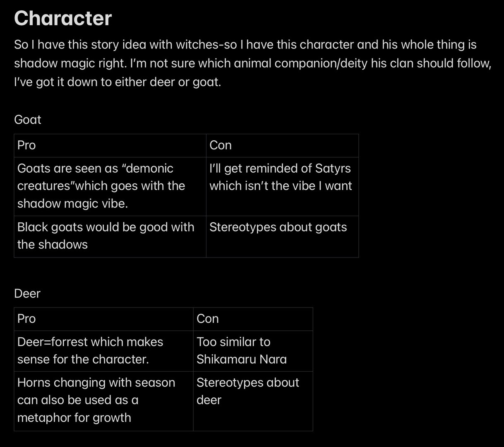Click the Pro header in Deer table
The height and width of the screenshot is (447, 504).
pos(104,319)
